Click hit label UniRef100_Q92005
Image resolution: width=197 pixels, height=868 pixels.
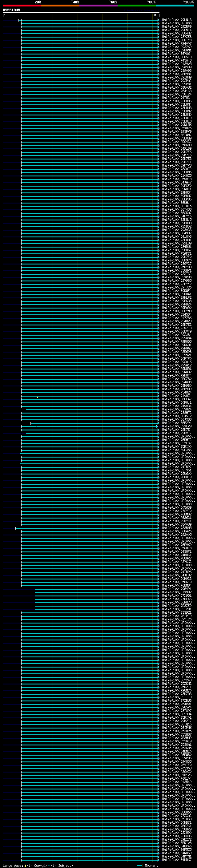pyautogui.click(x=177, y=535)
